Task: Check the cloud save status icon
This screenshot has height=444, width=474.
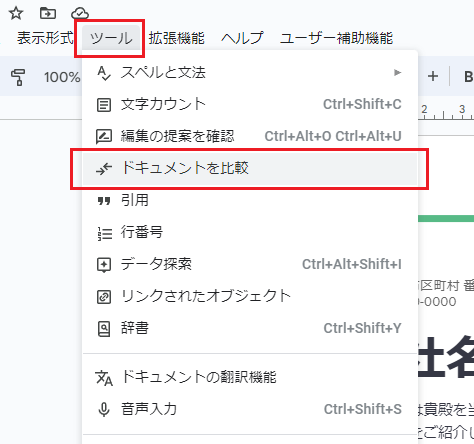Action: click(x=80, y=13)
